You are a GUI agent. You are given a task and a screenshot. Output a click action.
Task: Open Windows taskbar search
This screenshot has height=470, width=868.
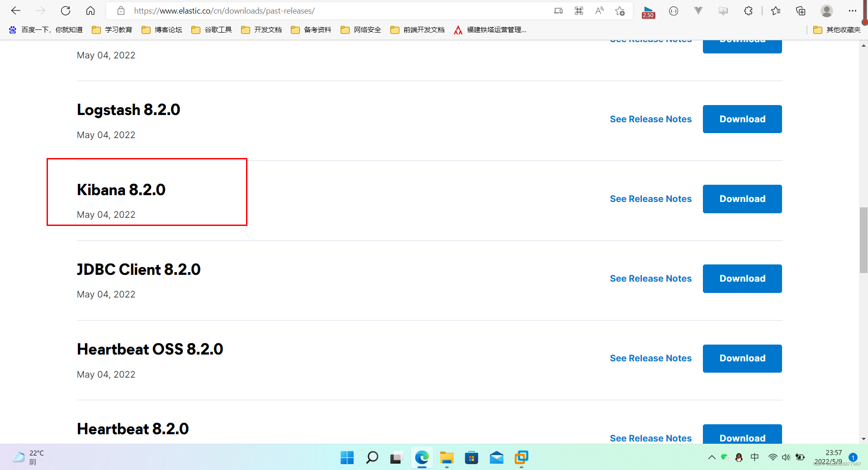[372, 458]
